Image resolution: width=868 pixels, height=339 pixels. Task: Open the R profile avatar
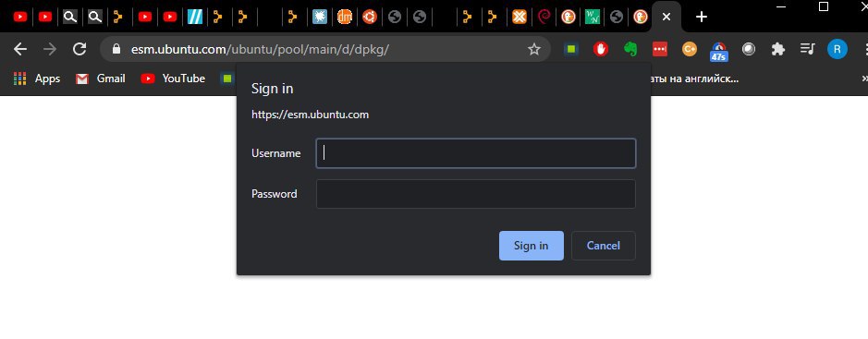(x=837, y=49)
